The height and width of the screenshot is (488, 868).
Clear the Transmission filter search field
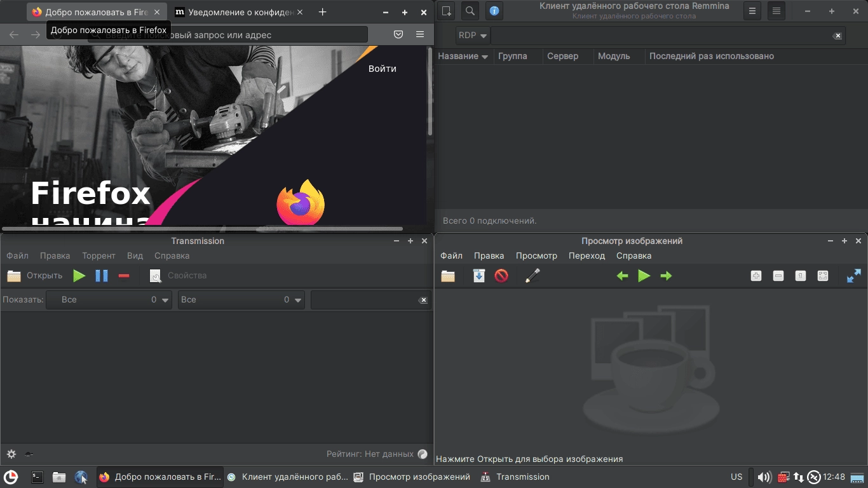click(x=424, y=300)
